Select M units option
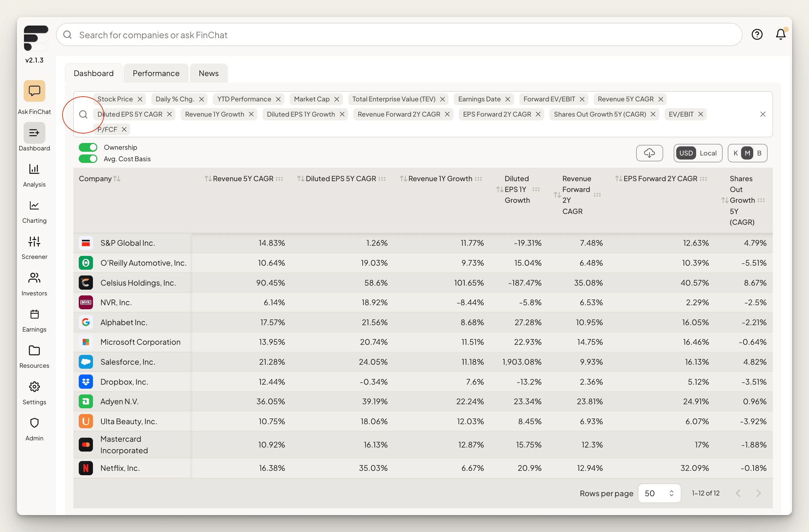This screenshot has width=809, height=532. pyautogui.click(x=747, y=153)
